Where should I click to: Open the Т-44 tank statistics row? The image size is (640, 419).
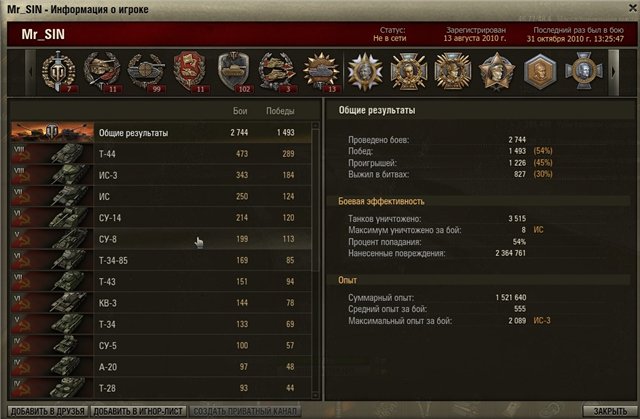point(161,154)
